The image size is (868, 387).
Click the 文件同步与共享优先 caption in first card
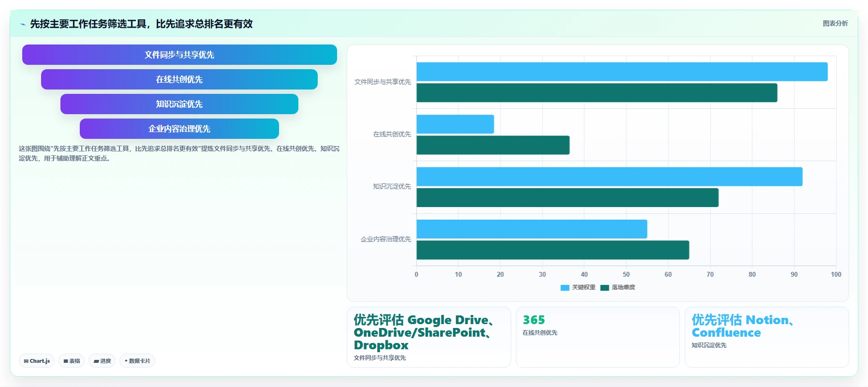pos(380,358)
